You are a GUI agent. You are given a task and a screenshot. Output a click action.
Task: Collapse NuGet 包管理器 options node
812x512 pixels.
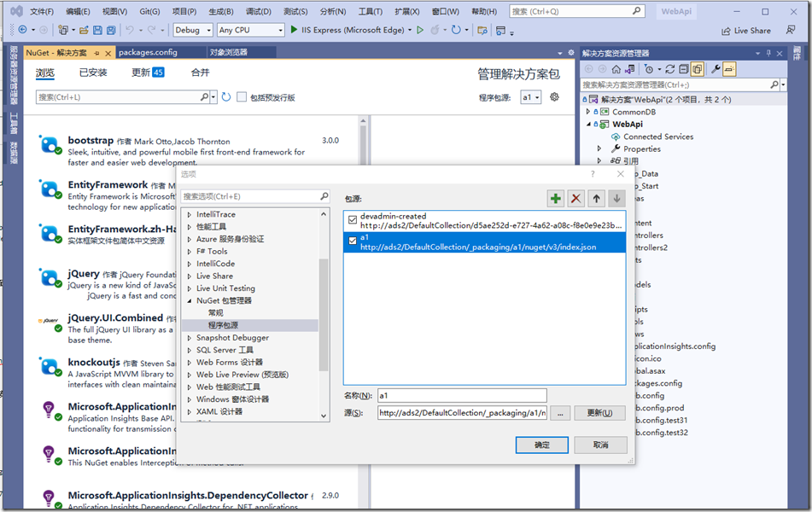pyautogui.click(x=189, y=300)
